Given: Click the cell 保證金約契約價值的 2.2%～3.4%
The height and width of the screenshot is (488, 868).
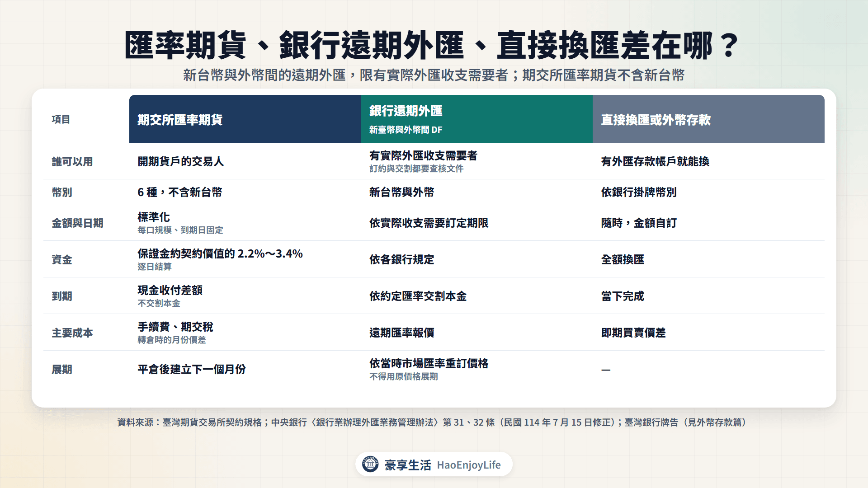Looking at the screenshot, I should click(x=220, y=253).
